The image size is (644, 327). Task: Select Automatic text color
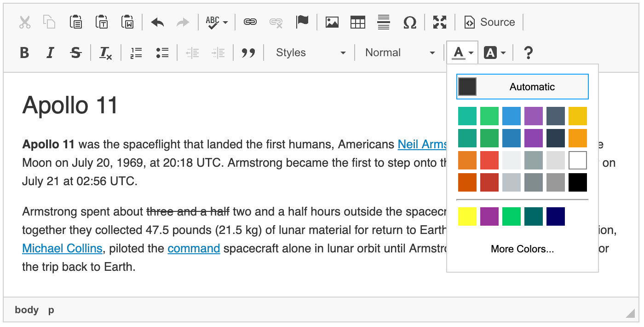(523, 87)
